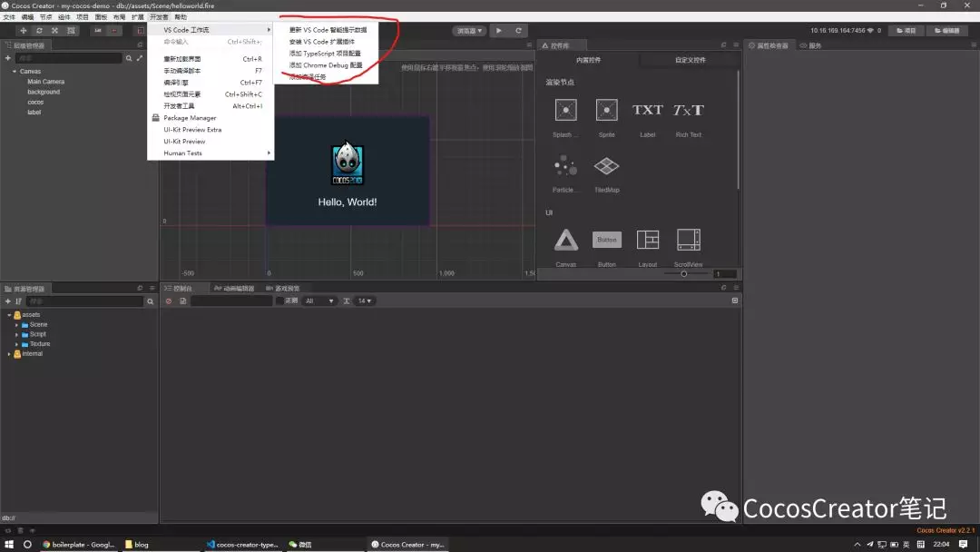This screenshot has height=552, width=980.
Task: Click the Rich Text node icon
Action: coord(688,110)
